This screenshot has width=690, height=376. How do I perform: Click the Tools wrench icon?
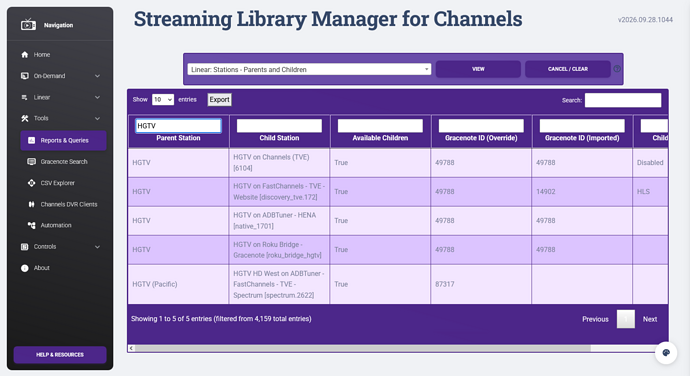pos(25,118)
